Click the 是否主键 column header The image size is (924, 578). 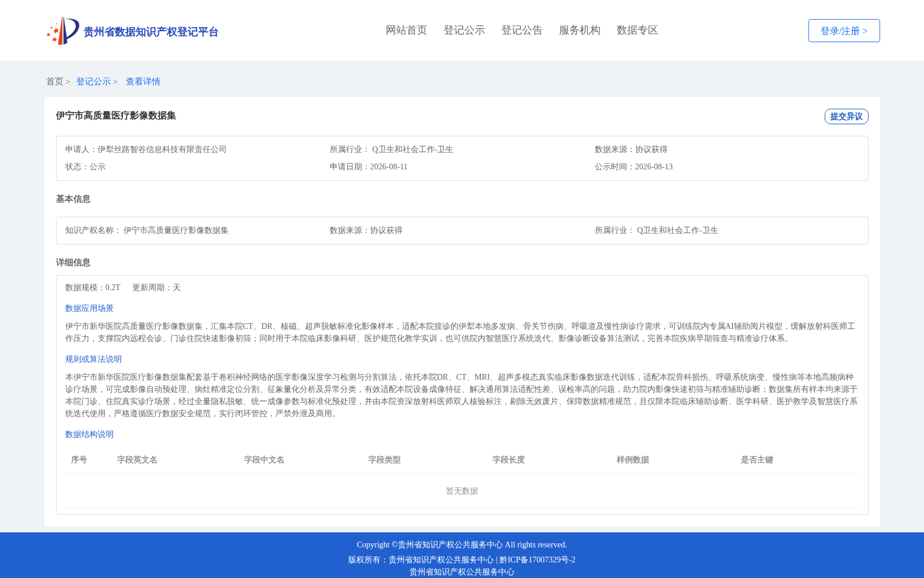[x=757, y=460]
